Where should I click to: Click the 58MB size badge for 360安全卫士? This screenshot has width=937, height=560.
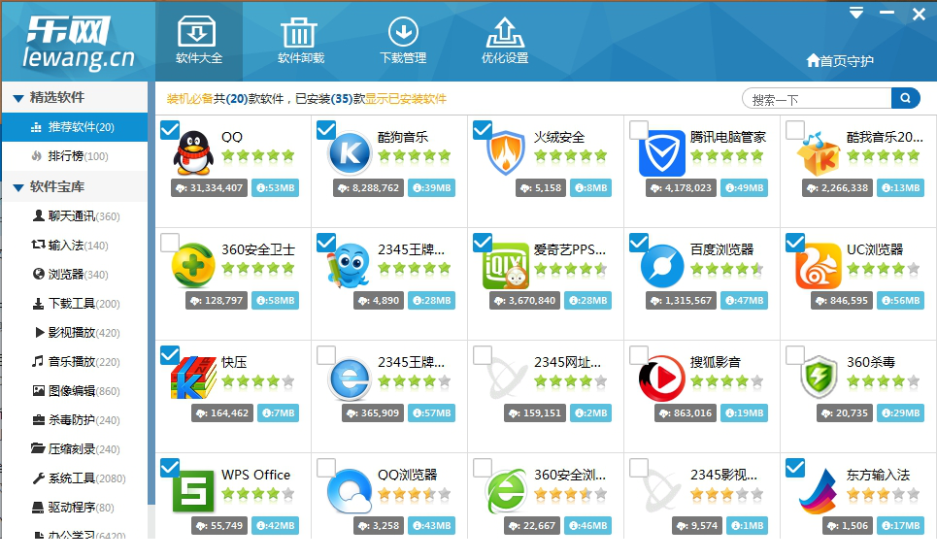275,300
